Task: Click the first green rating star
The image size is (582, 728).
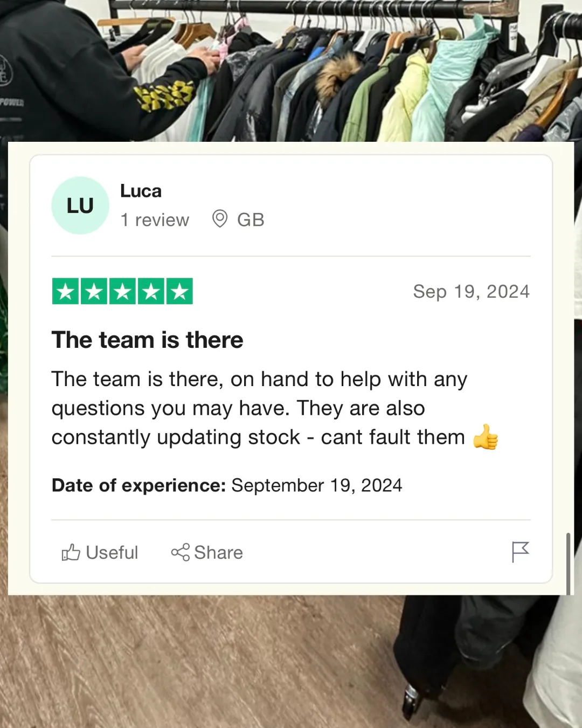Action: pos(65,291)
